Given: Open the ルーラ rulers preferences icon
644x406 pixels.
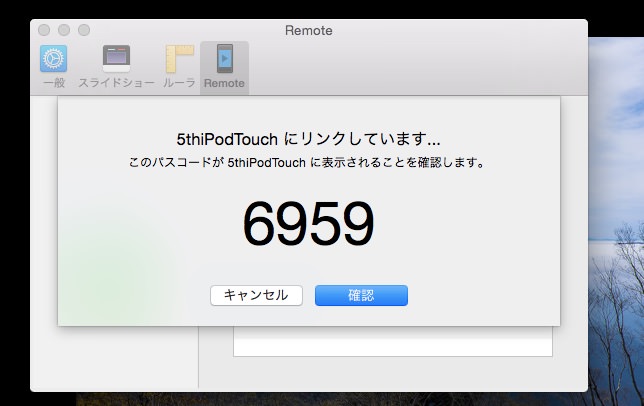Looking at the screenshot, I should [179, 66].
